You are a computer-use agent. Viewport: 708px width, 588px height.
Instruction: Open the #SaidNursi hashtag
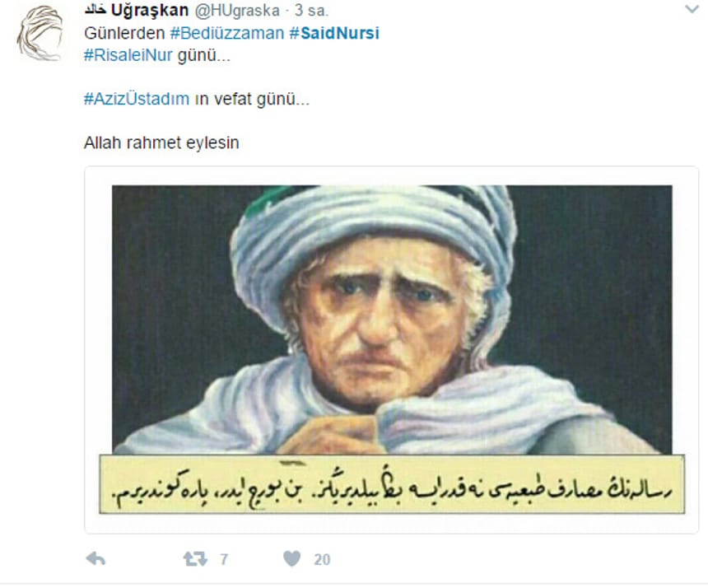pyautogui.click(x=334, y=33)
